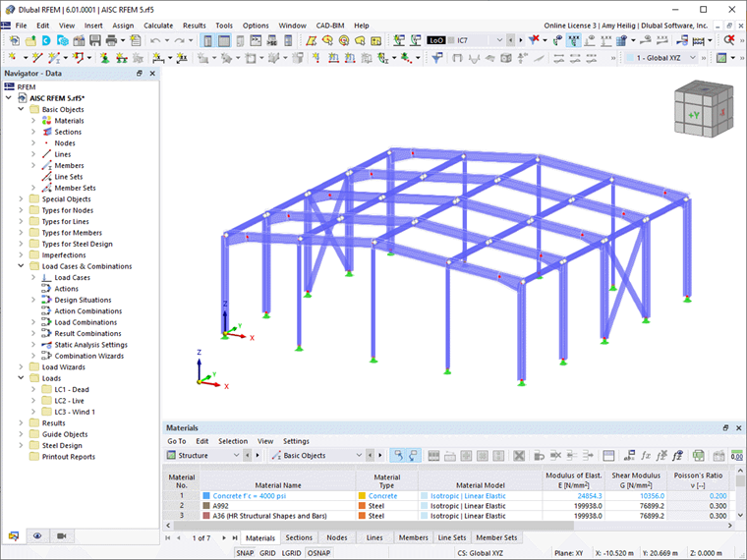Viewport: 747px width, 560px height.
Task: Collapse the Loads folder
Action: (x=21, y=378)
